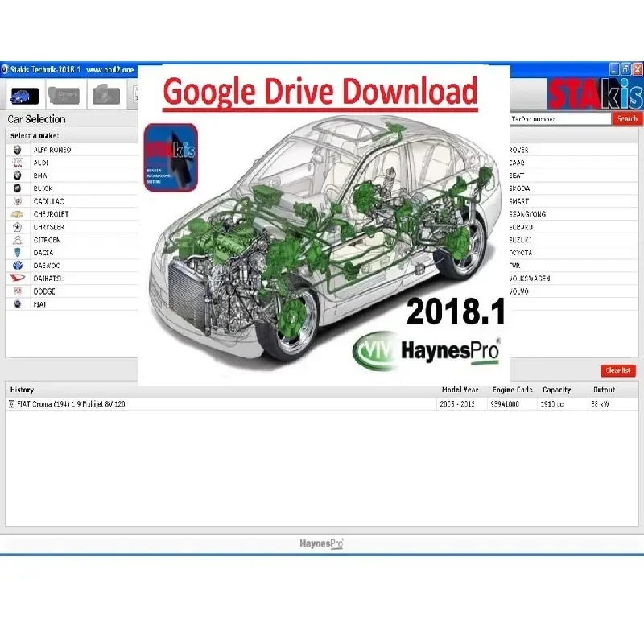Click the Citroen chevrons icon
The image size is (644, 644).
17,240
